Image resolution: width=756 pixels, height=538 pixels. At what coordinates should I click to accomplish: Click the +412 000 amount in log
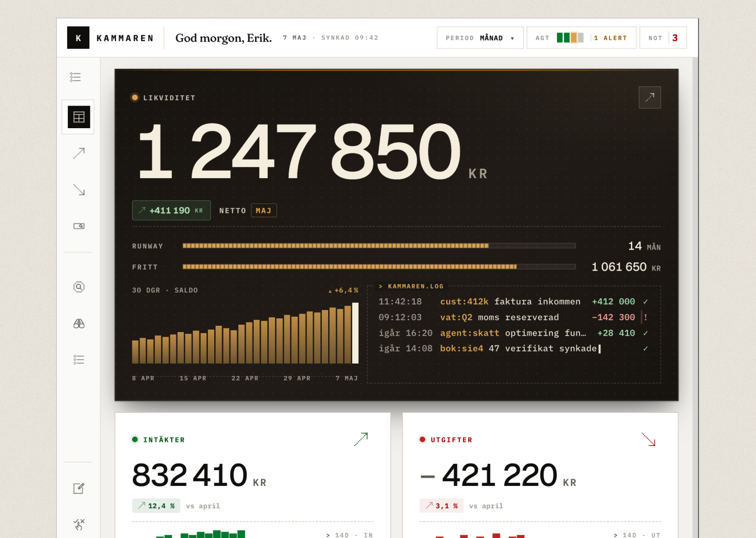click(x=613, y=302)
